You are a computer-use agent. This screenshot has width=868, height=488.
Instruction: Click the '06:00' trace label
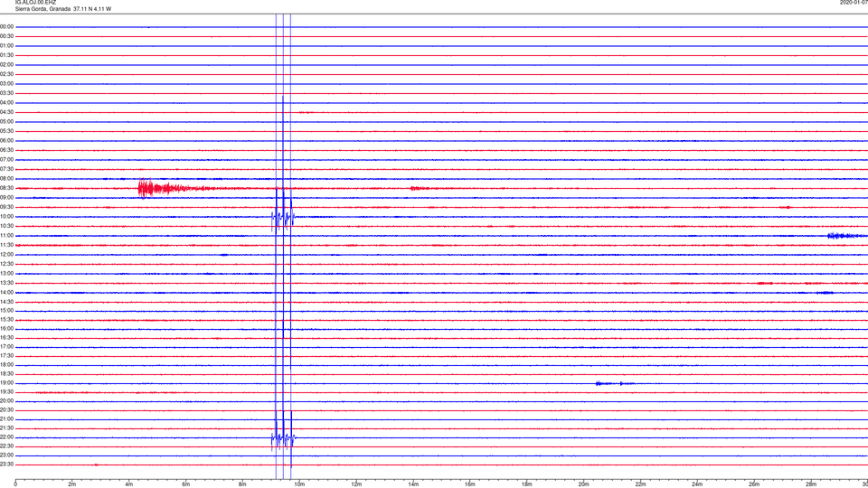[6, 141]
